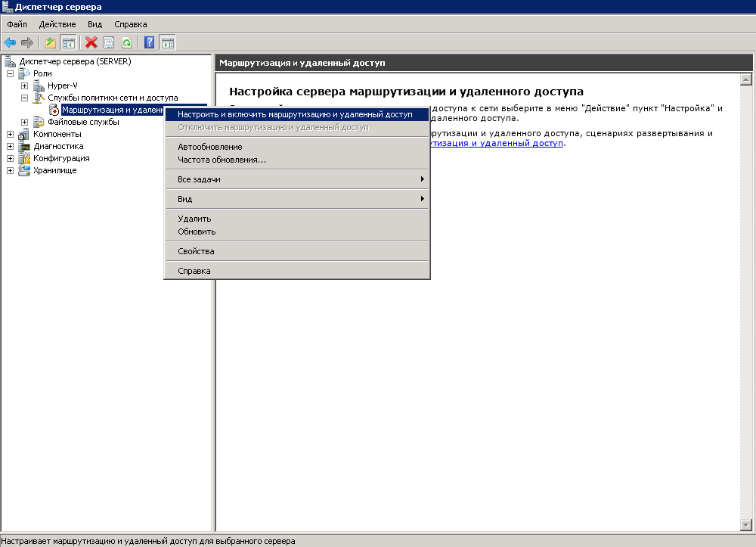The width and height of the screenshot is (756, 547).
Task: Toggle the action pane toolbar icon
Action: click(x=167, y=43)
